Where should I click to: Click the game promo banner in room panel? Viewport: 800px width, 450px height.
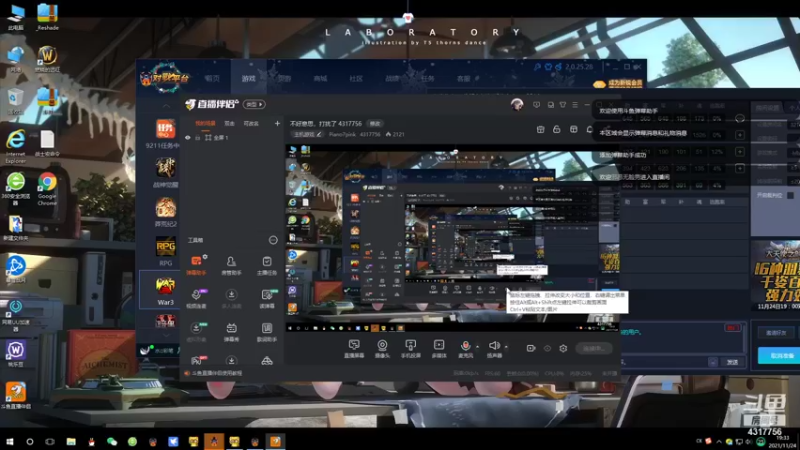[x=774, y=276]
